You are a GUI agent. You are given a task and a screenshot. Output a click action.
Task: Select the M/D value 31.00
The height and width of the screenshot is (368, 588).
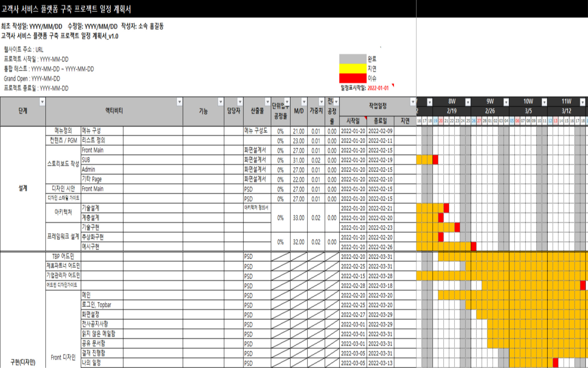(299, 160)
